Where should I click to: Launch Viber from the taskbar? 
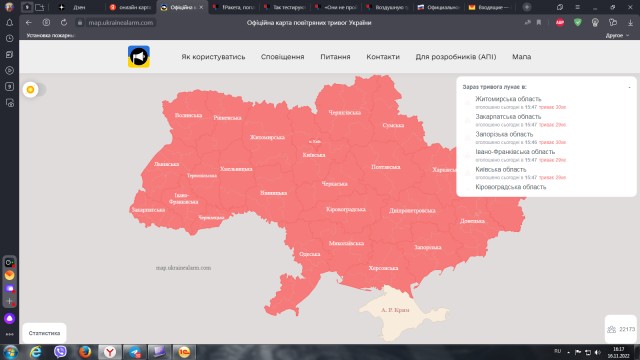coord(60,351)
